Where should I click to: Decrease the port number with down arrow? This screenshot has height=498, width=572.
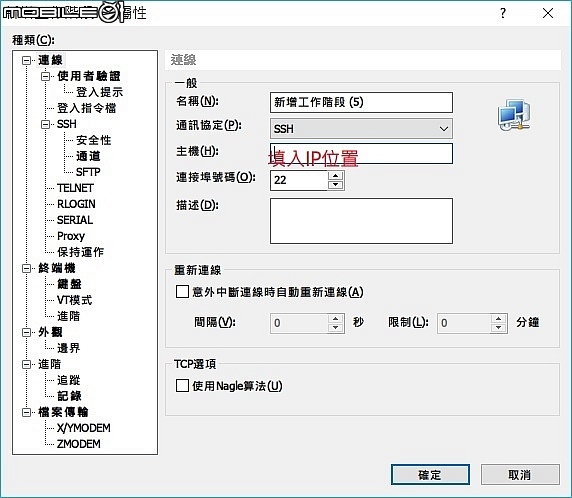pyautogui.click(x=335, y=185)
